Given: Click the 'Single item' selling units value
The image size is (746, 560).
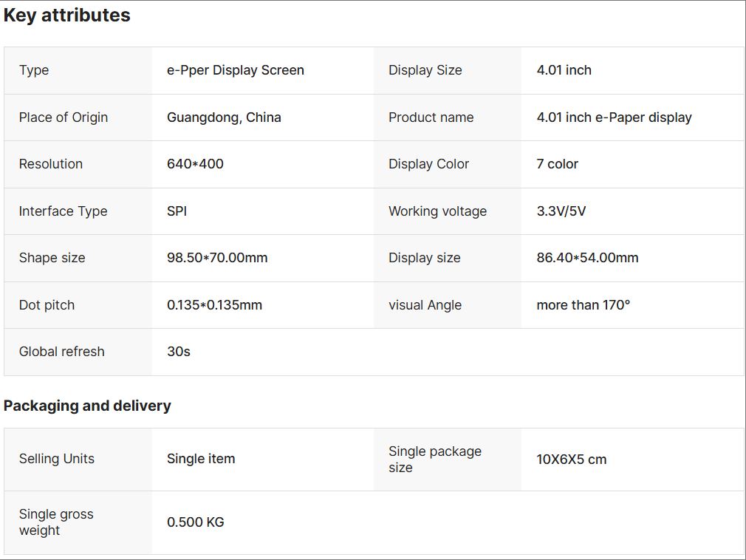Looking at the screenshot, I should 201,459.
